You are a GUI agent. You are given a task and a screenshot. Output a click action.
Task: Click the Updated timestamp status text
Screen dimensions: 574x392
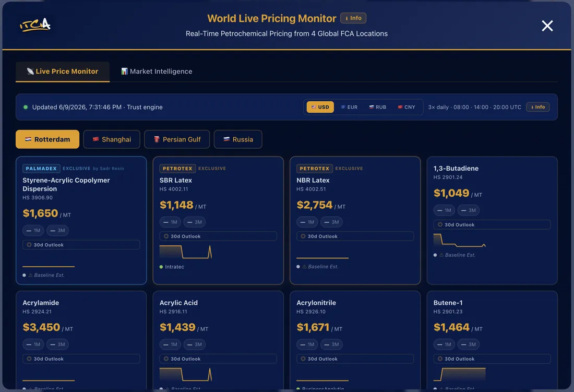pyautogui.click(x=98, y=107)
